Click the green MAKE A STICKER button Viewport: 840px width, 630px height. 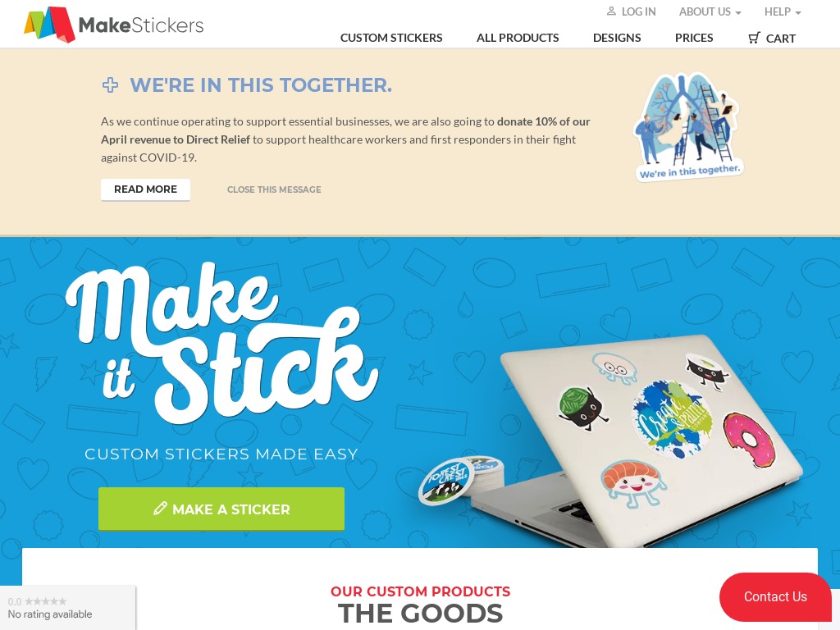point(221,509)
